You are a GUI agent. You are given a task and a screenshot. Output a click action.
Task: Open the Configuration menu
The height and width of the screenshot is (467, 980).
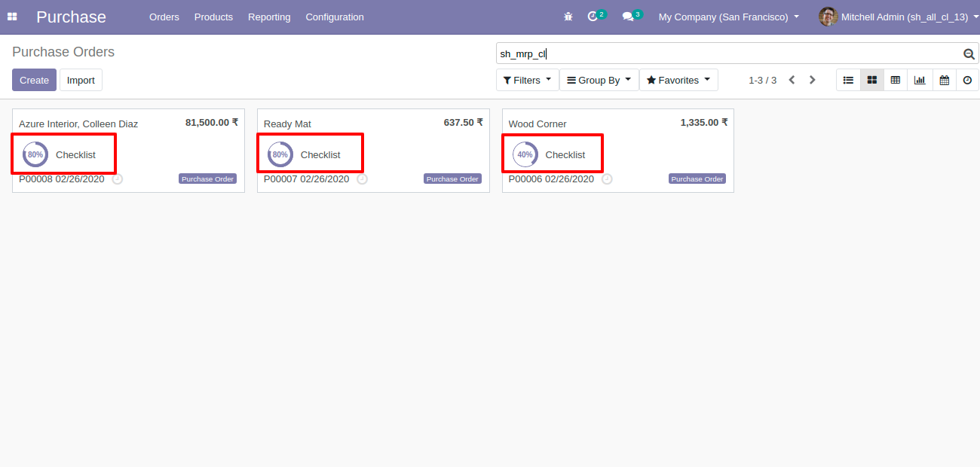(x=335, y=17)
